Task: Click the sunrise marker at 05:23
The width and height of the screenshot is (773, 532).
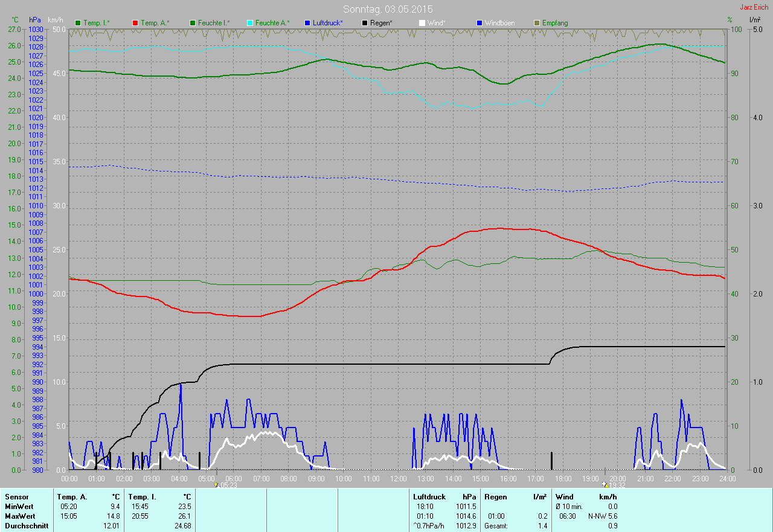Action: (216, 484)
